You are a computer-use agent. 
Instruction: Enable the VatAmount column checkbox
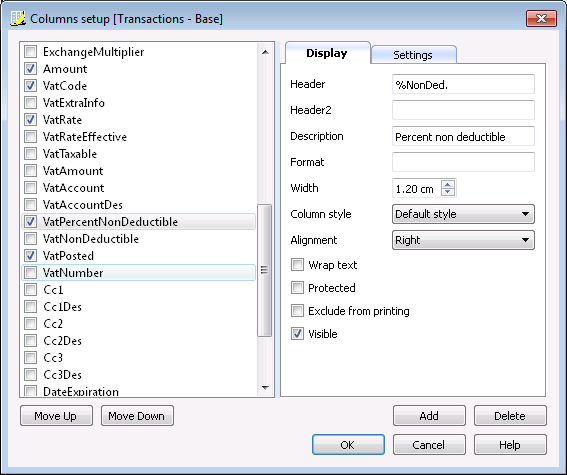(x=30, y=171)
